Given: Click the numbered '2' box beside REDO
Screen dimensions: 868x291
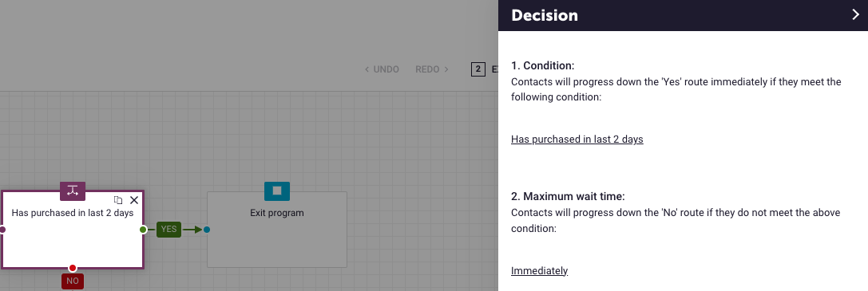Looking at the screenshot, I should (478, 69).
